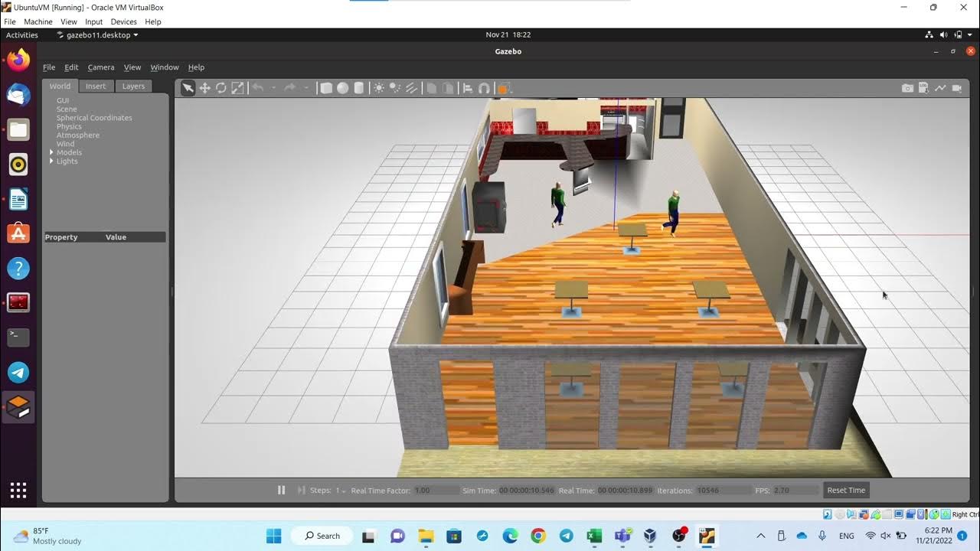Image resolution: width=980 pixels, height=551 pixels.
Task: Open Gazebo Help menu
Action: tap(196, 67)
